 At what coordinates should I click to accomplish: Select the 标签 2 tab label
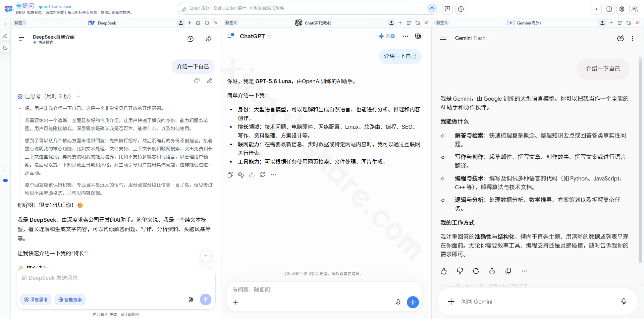point(231,23)
